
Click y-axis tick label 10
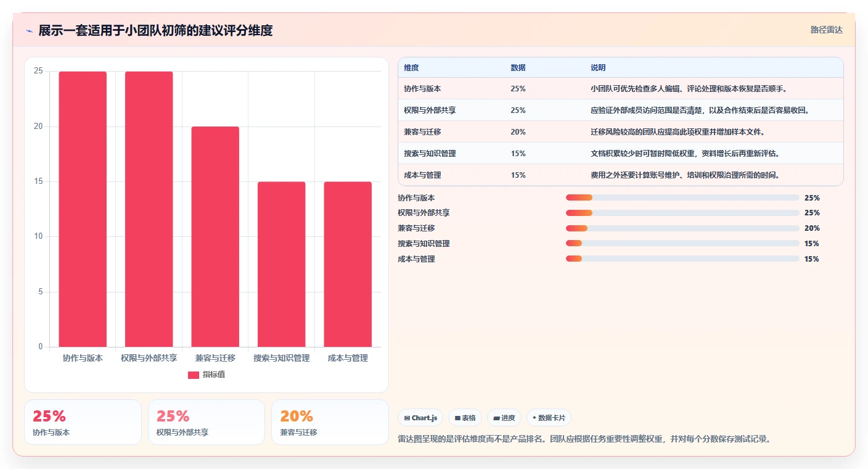click(x=38, y=236)
